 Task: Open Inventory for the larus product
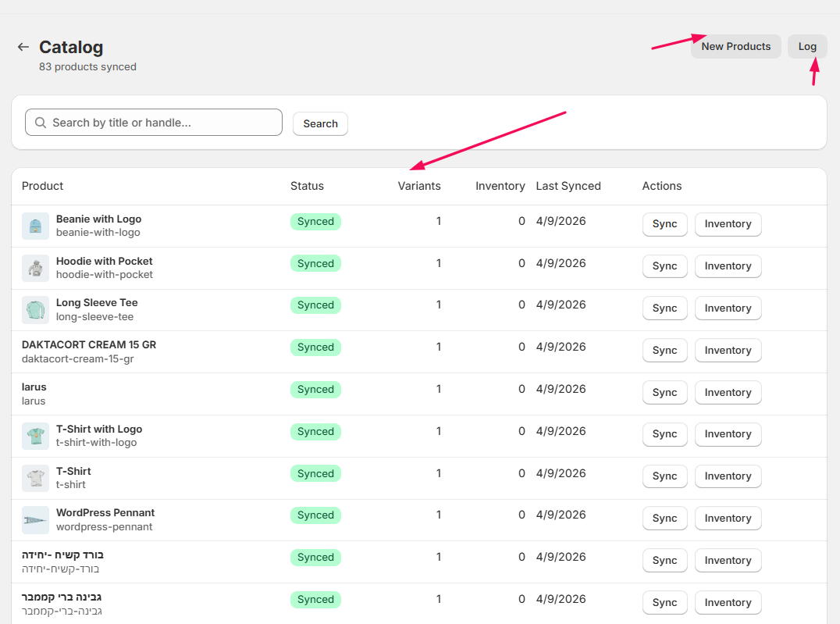point(728,393)
